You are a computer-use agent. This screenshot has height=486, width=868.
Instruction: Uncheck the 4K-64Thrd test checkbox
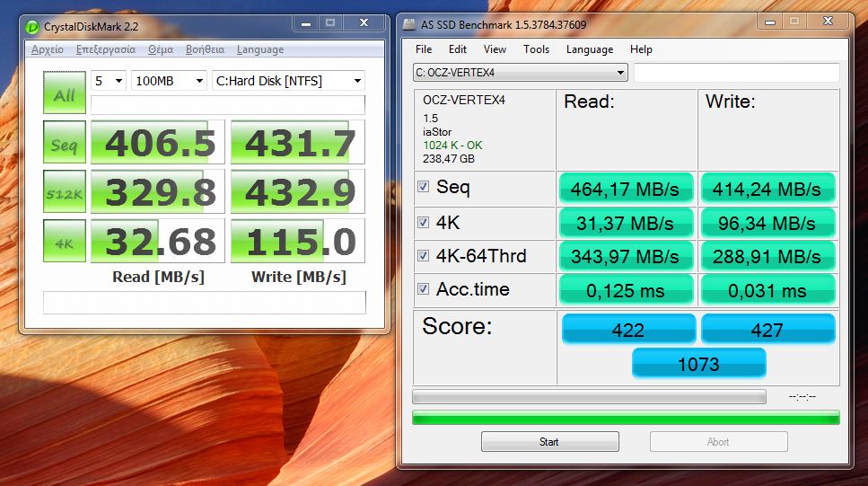(423, 255)
